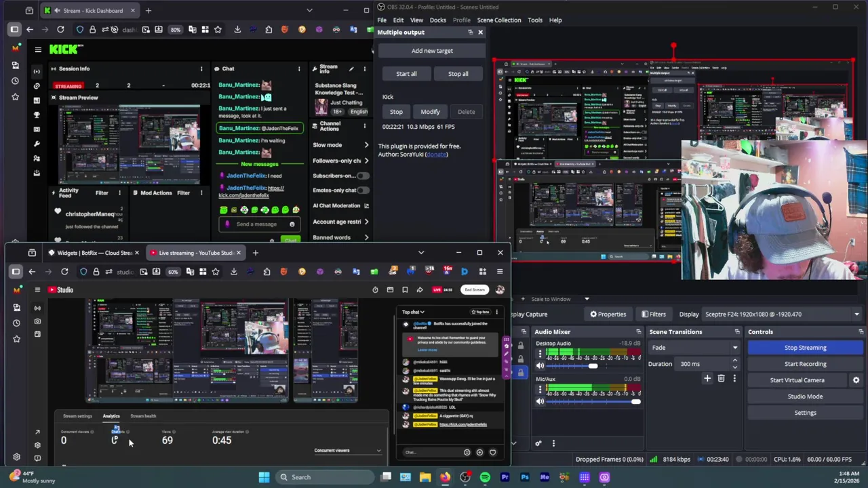868x488 pixels.
Task: Open Scale to Window dropdown in OBS
Action: (x=560, y=299)
